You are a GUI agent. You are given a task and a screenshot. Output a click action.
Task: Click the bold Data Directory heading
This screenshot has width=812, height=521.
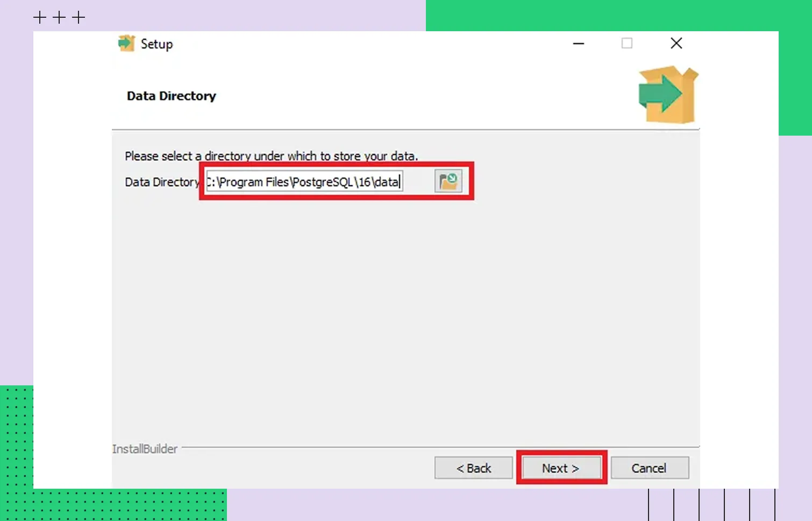click(x=171, y=96)
